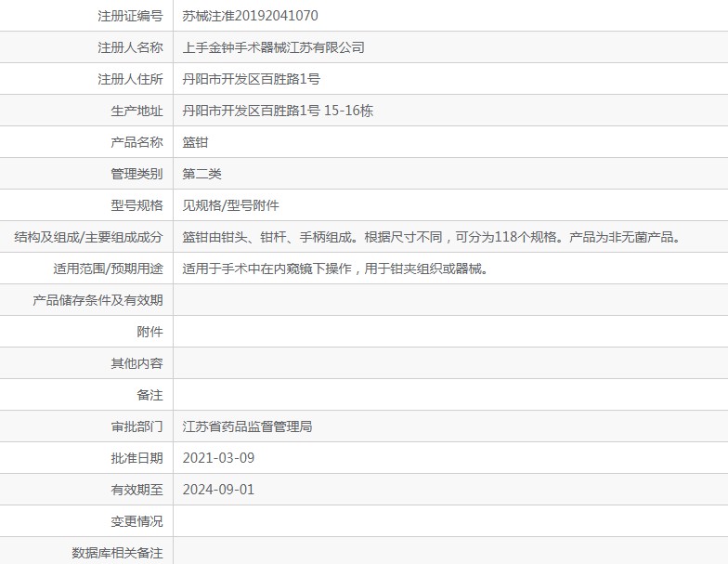Click the intended use text 适用于手术中在内窥镜下操作

[x=334, y=269]
